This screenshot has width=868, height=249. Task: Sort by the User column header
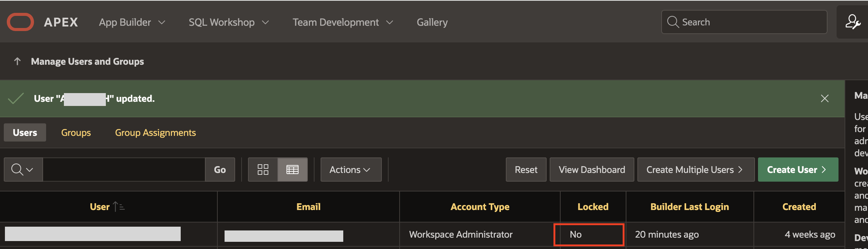click(100, 207)
